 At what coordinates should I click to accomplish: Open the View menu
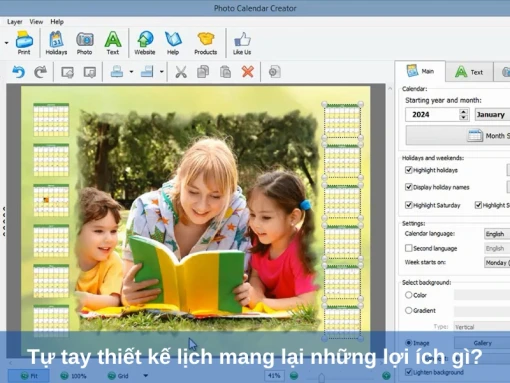[36, 22]
